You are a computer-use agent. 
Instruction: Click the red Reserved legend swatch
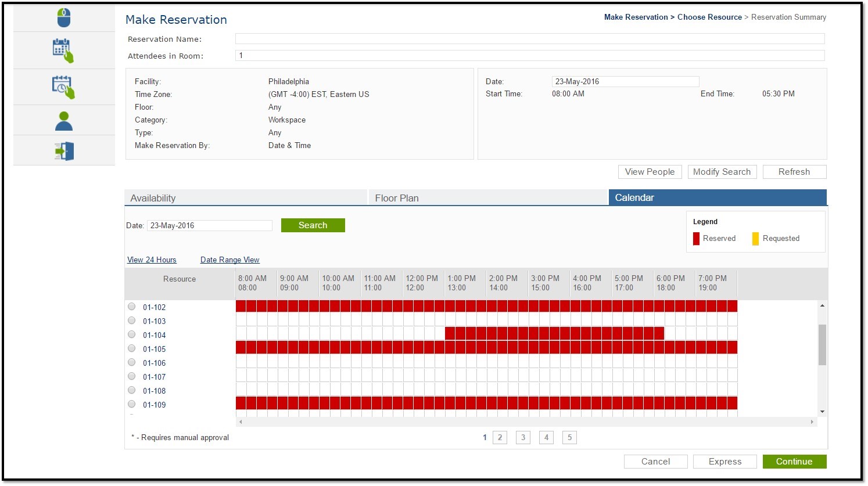tap(696, 239)
